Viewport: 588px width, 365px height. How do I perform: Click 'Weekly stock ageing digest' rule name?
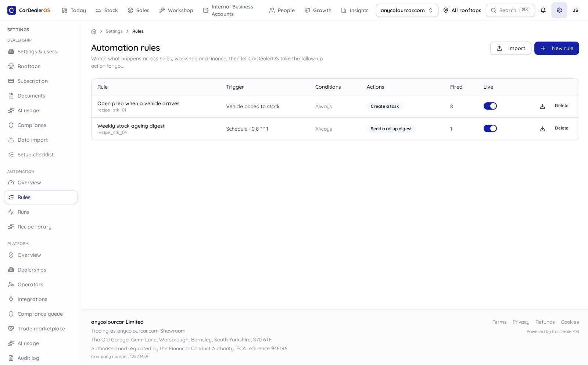click(x=131, y=126)
